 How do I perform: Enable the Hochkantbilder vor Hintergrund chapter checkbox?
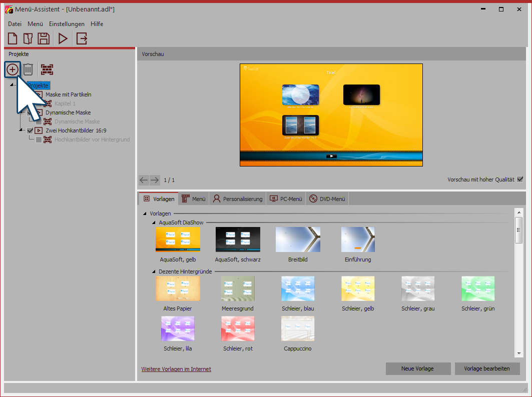click(39, 139)
